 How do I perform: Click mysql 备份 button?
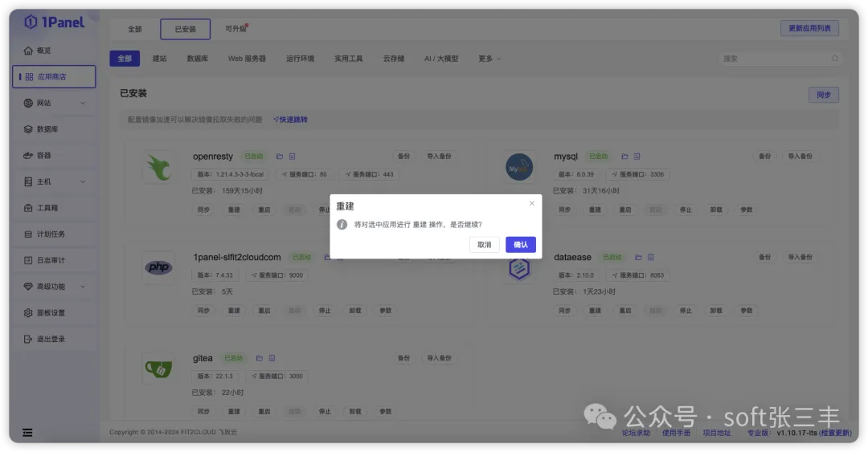pos(764,157)
